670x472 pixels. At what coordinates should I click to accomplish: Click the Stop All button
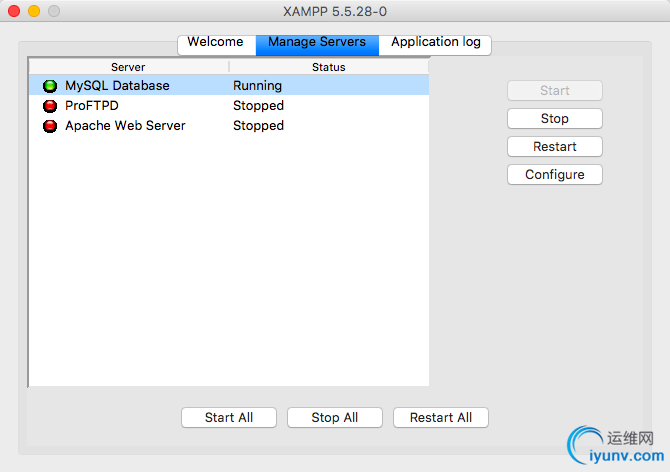[x=335, y=417]
